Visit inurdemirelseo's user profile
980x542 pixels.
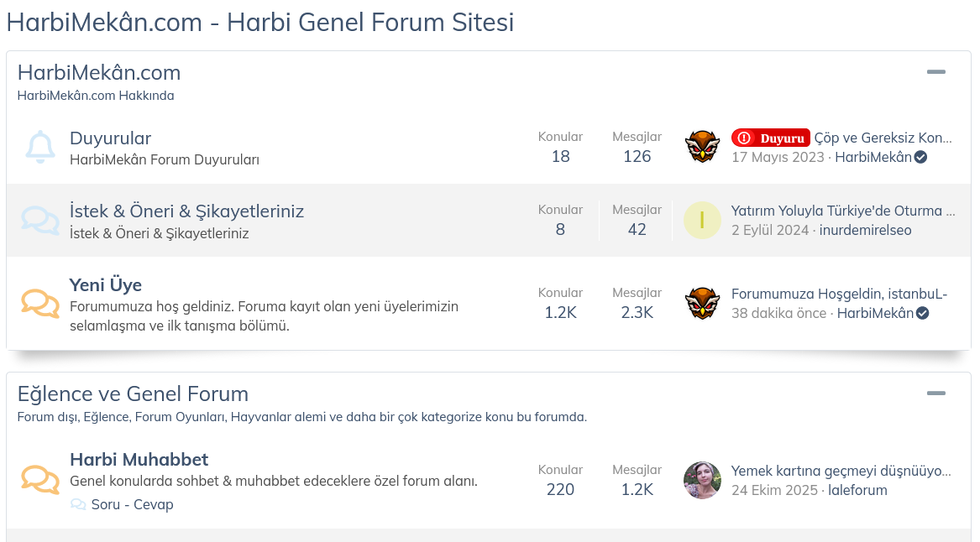pos(865,230)
